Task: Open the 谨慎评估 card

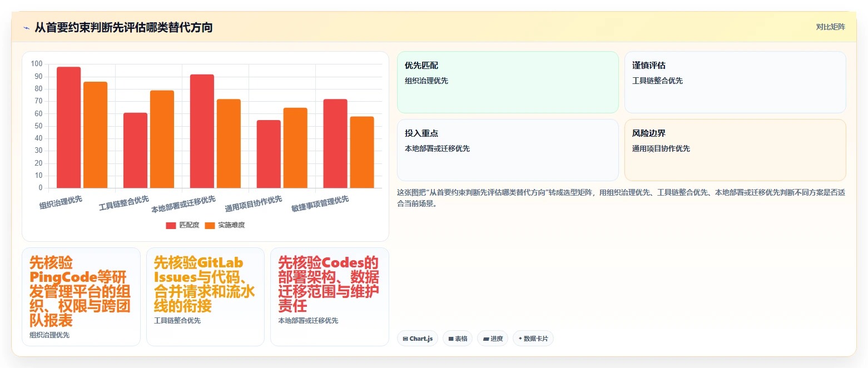Action: pos(735,82)
